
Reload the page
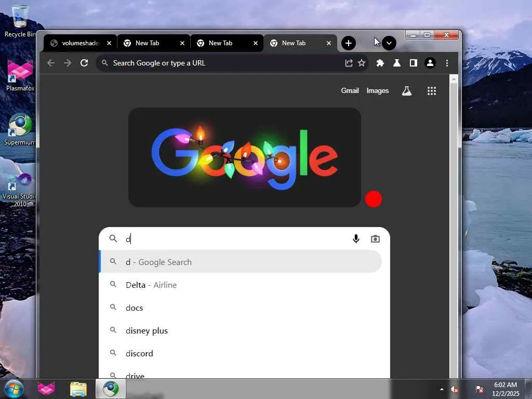(x=84, y=63)
